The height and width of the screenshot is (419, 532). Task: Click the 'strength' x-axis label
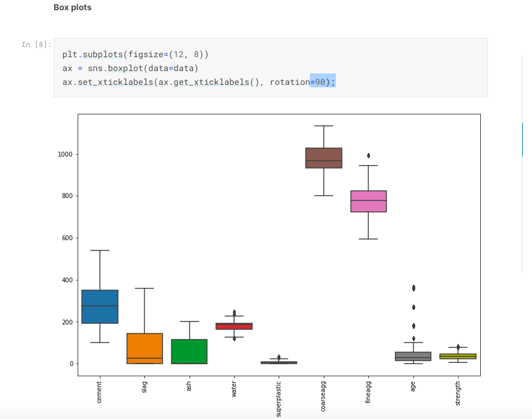pyautogui.click(x=458, y=394)
